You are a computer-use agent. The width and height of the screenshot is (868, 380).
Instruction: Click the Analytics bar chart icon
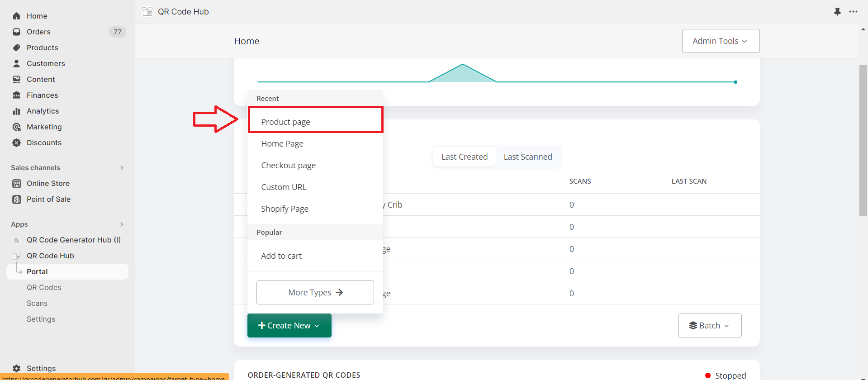point(17,111)
